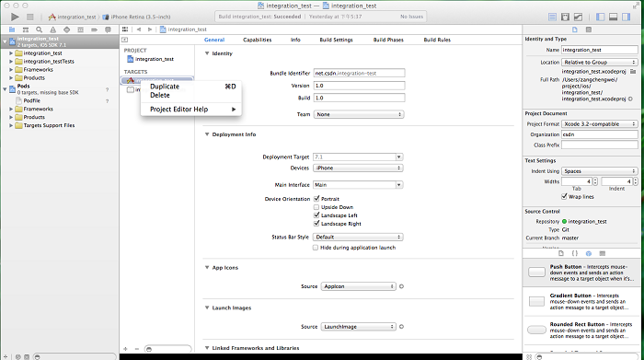Show the standard editor view
The image size is (644, 360).
point(552,17)
